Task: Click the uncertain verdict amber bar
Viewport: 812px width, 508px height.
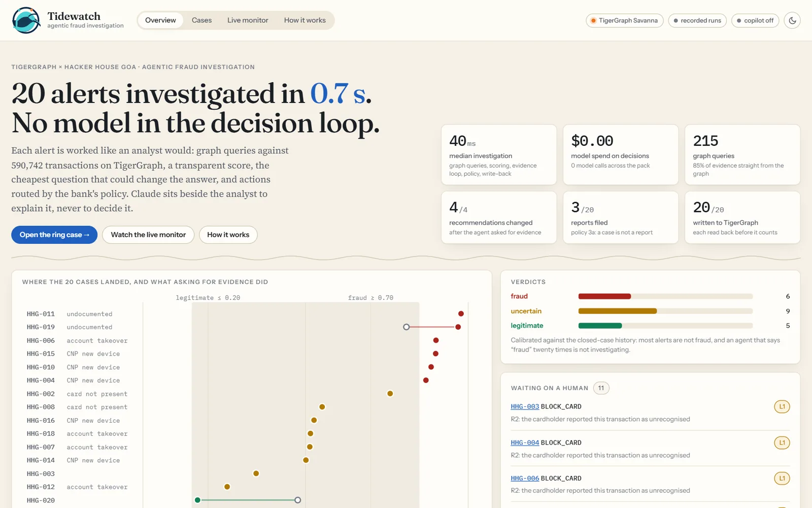Action: (618, 311)
